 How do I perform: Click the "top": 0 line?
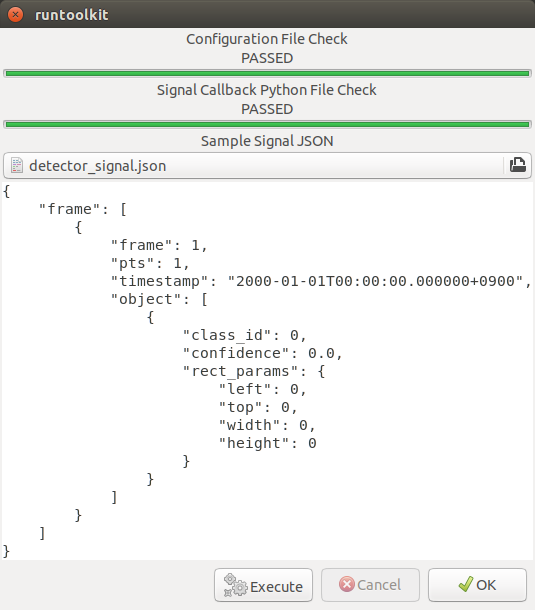[x=258, y=407]
